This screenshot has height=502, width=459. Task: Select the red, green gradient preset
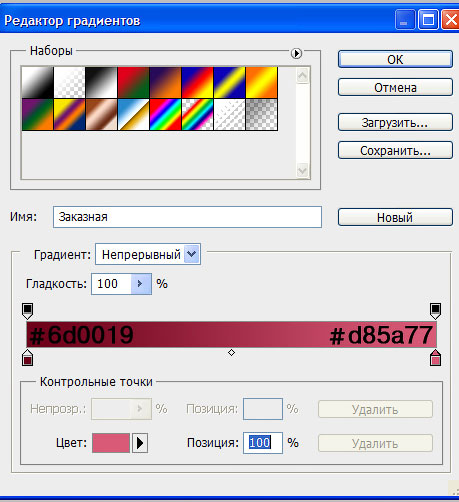pos(134,82)
